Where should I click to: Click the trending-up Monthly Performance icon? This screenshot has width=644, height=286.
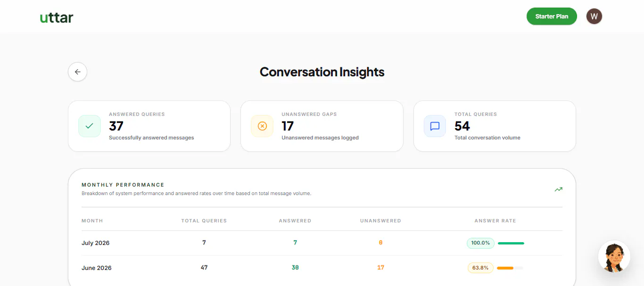(558, 189)
